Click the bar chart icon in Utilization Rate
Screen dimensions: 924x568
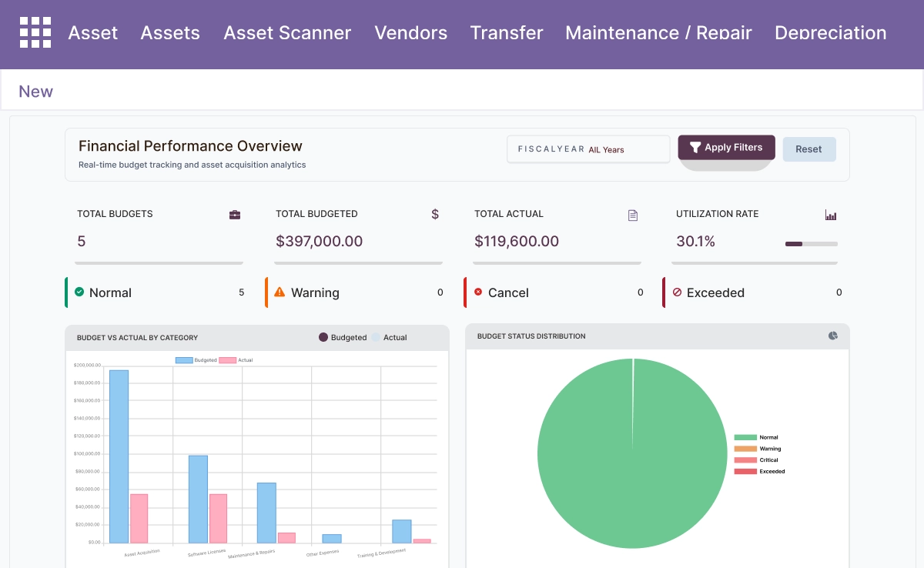(x=831, y=216)
